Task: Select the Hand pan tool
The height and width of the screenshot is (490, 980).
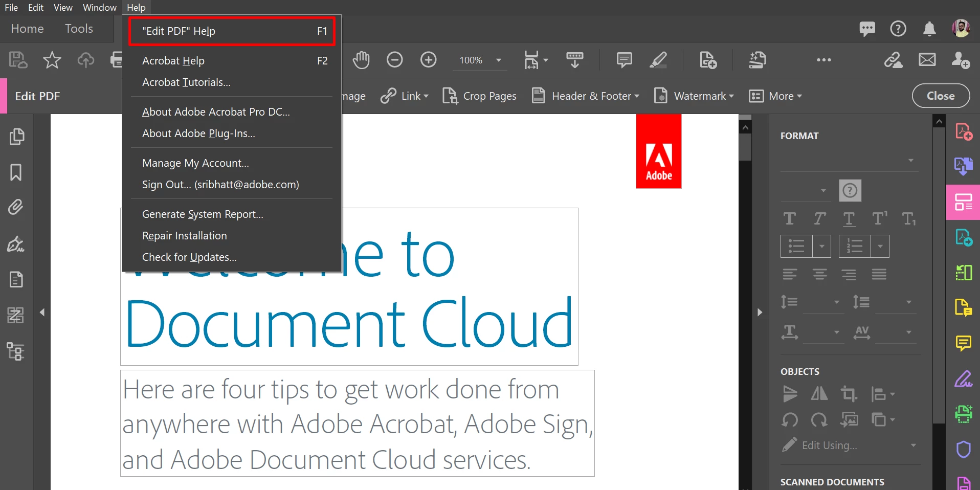Action: [x=361, y=60]
